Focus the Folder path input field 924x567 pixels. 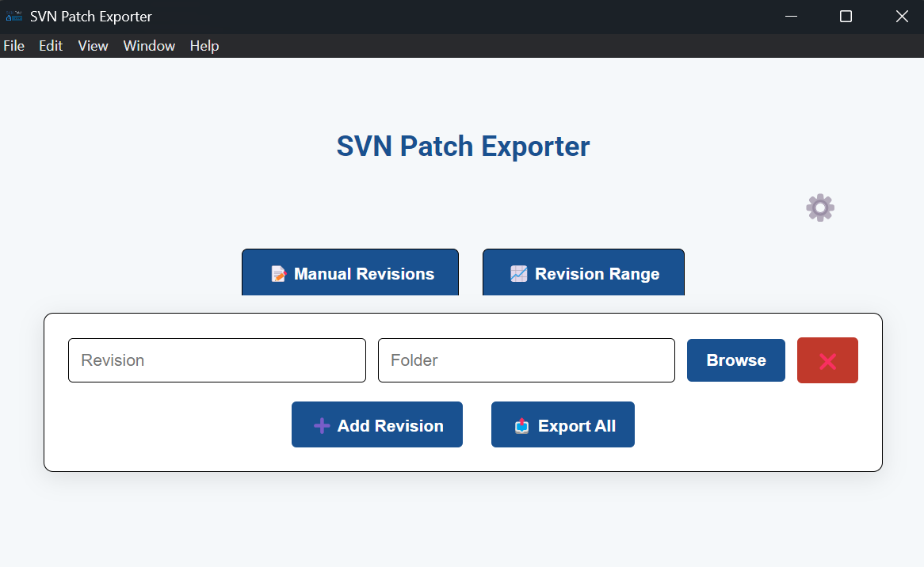coord(526,360)
